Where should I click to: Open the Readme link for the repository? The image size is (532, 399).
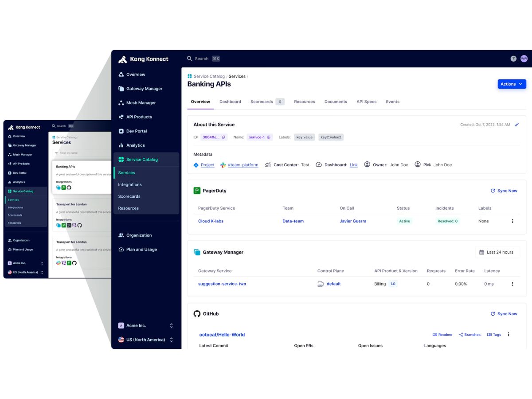(x=442, y=335)
